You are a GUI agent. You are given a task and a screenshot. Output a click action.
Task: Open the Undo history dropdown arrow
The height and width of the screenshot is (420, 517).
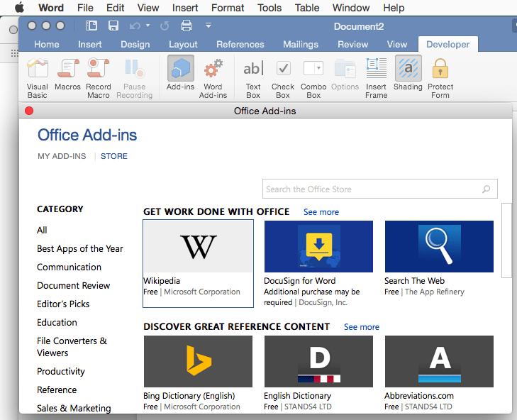click(148, 26)
